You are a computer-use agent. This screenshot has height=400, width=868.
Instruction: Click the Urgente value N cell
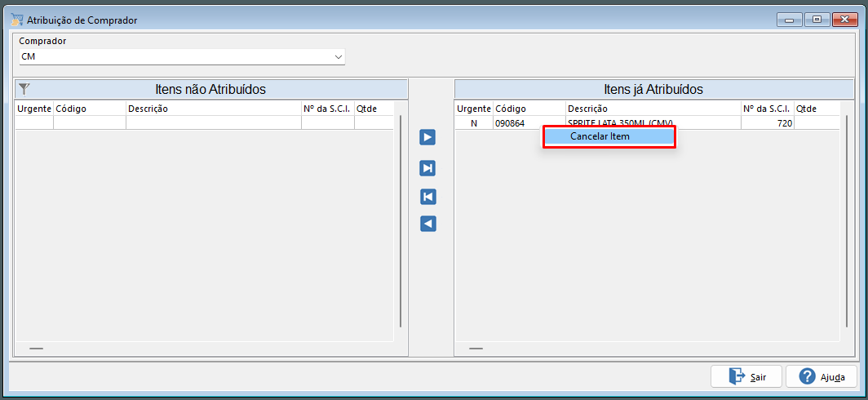pos(474,123)
